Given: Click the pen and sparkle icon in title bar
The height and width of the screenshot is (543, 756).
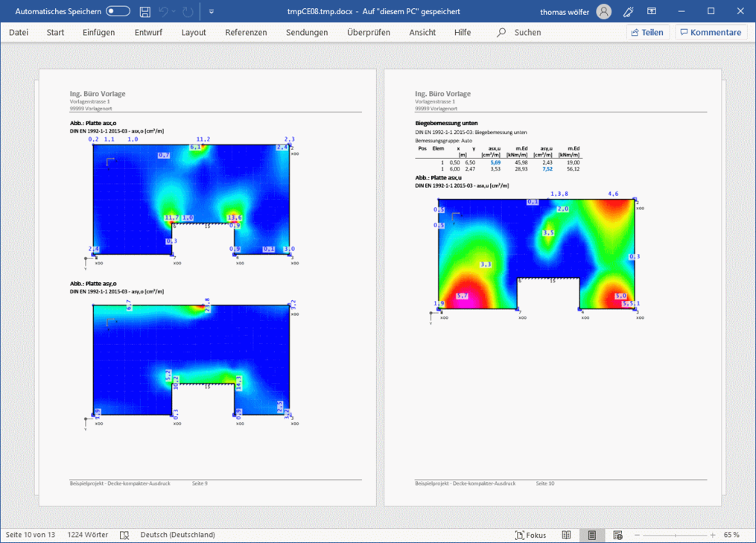Looking at the screenshot, I should [x=629, y=12].
